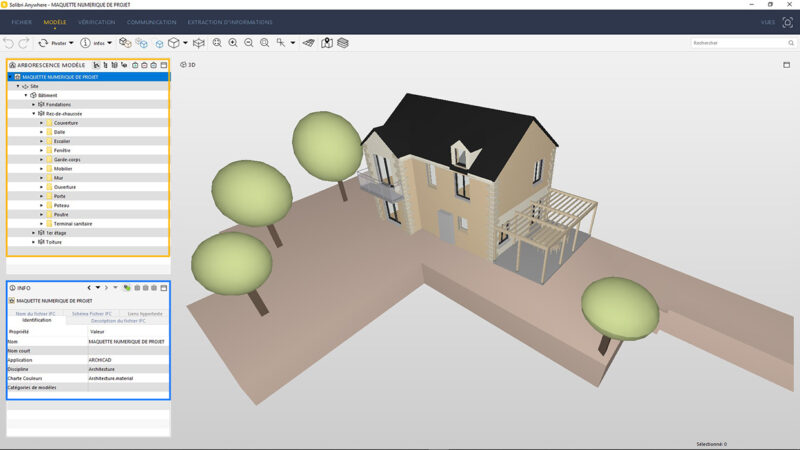Image resolution: width=800 pixels, height=450 pixels.
Task: Click the stacked layers icon in toolbar
Action: 343,43
